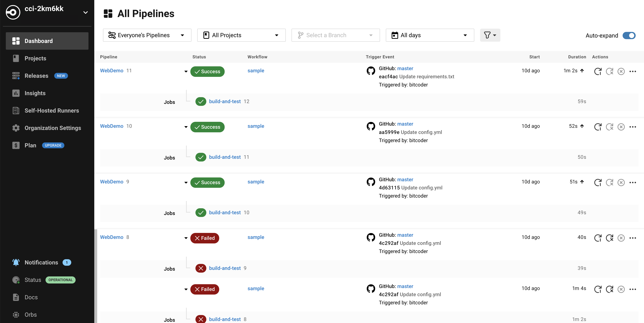Open the filter funnel menu
The image size is (644, 323).
point(490,35)
